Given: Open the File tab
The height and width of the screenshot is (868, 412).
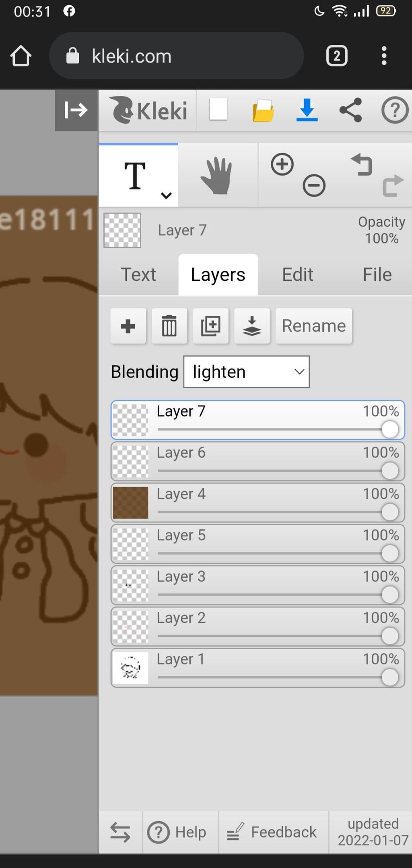Looking at the screenshot, I should (377, 275).
